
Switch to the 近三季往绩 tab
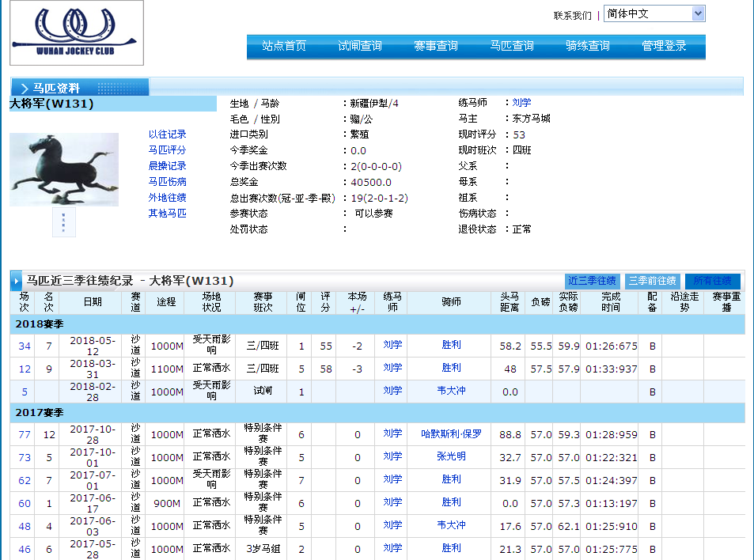[592, 281]
